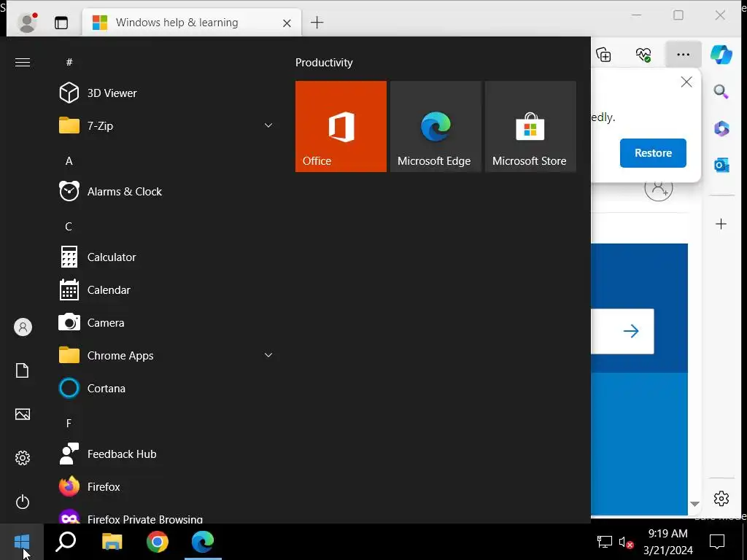
Task: Open Edge sidebar Search icon
Action: [x=721, y=91]
